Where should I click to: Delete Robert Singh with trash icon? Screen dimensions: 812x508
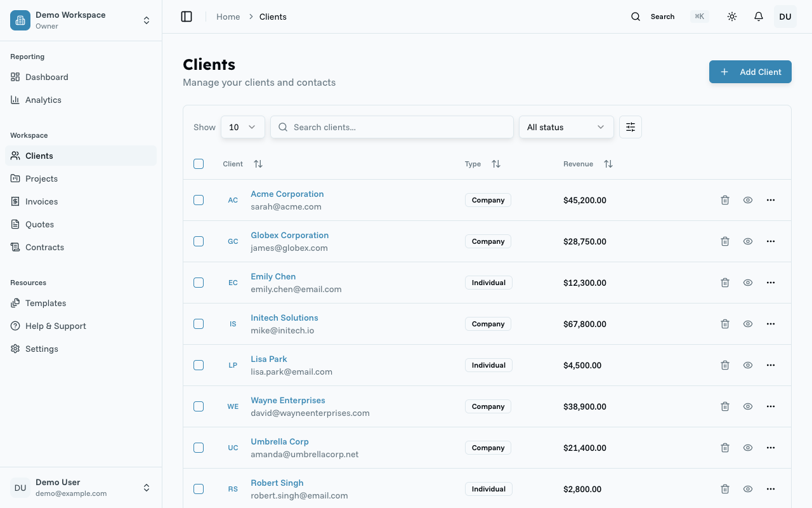tap(725, 489)
